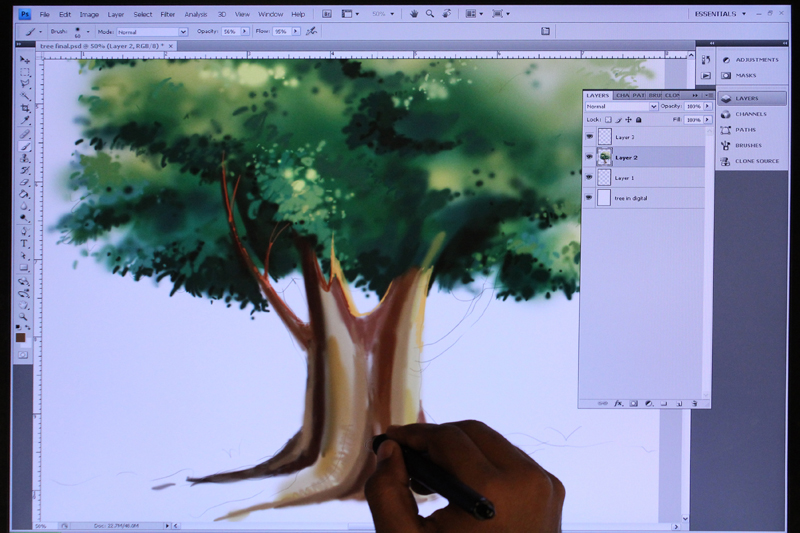Open the Essentials workspace switcher
Screen dimensions: 800x533
pyautogui.click(x=720, y=14)
